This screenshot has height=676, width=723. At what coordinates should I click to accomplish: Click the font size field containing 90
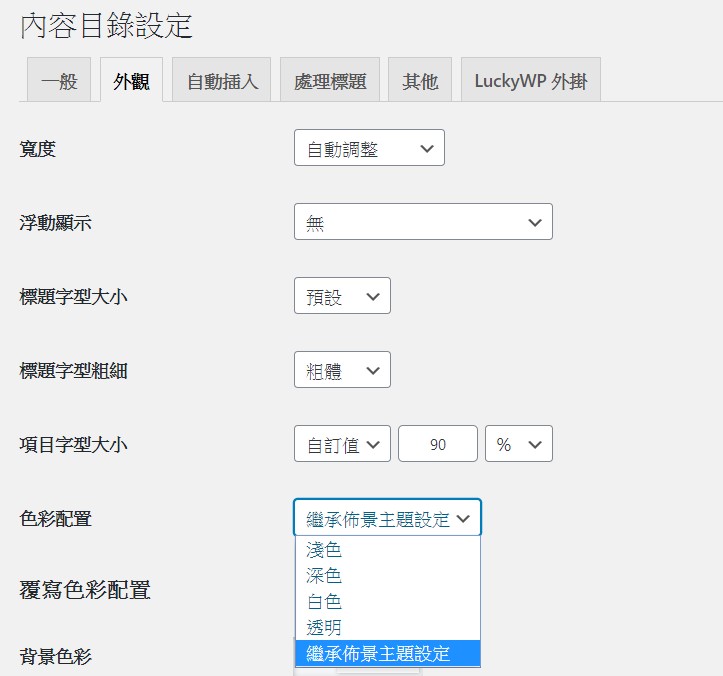438,444
